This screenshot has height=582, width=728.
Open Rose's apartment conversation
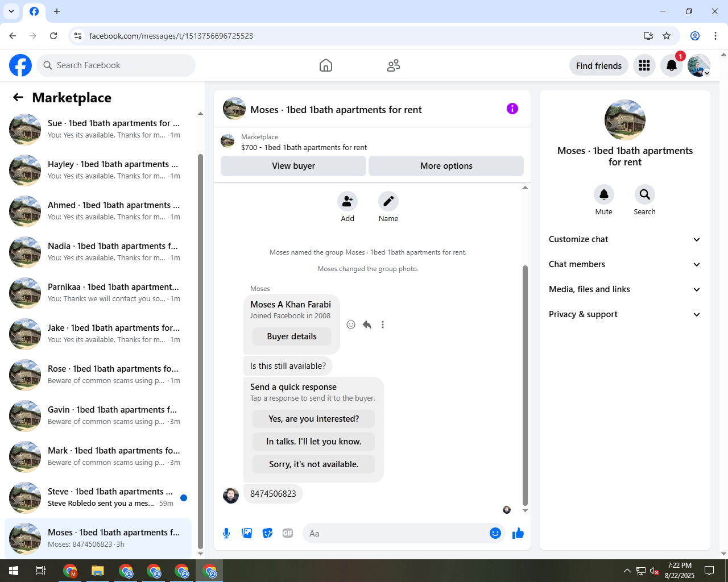pos(98,375)
